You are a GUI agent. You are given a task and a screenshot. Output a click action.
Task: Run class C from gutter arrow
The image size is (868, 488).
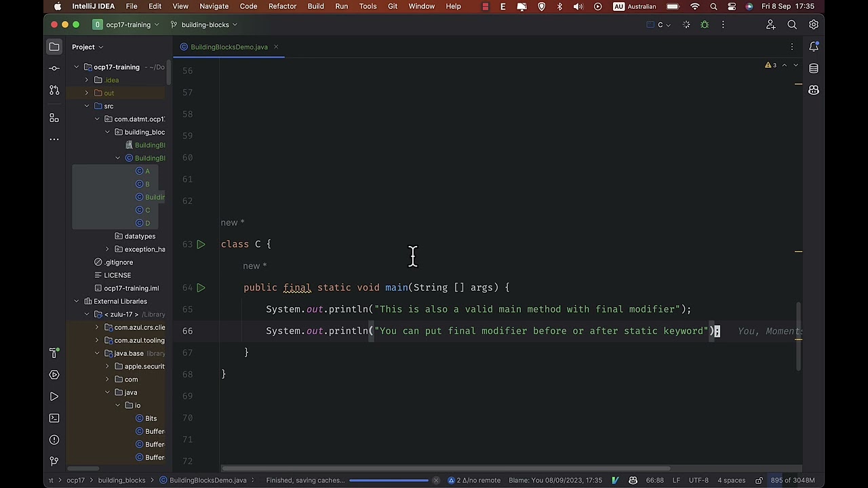coord(201,244)
